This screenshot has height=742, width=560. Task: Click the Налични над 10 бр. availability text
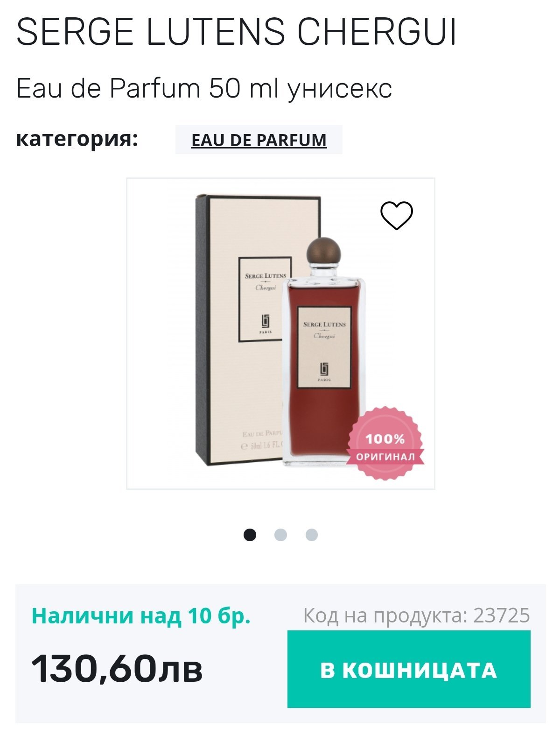pos(141,615)
